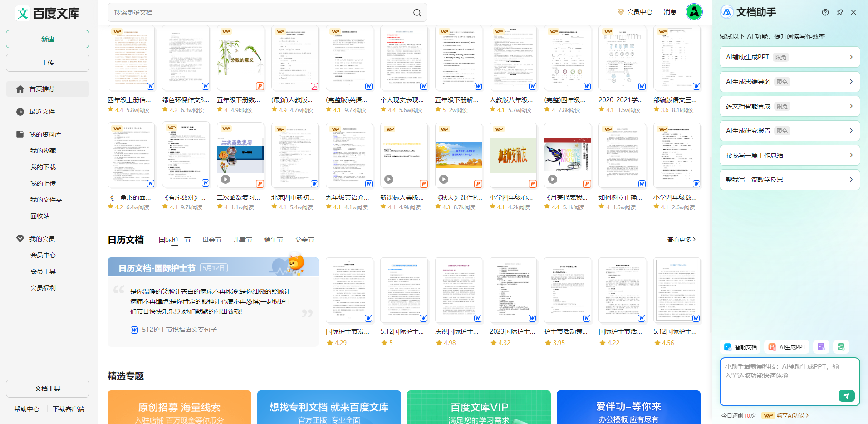This screenshot has height=424, width=868.
Task: Open 下载客户端 link
Action: coord(69,409)
